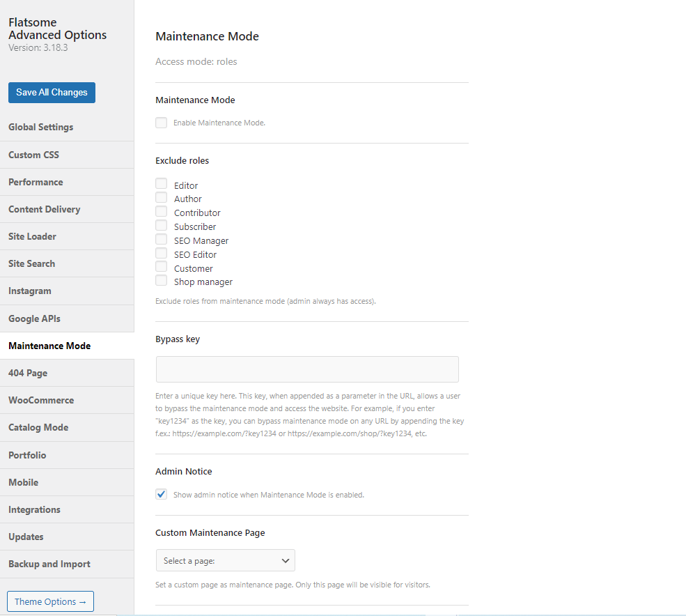Enable the Maintenance Mode checkbox
This screenshot has width=686, height=616.
161,123
